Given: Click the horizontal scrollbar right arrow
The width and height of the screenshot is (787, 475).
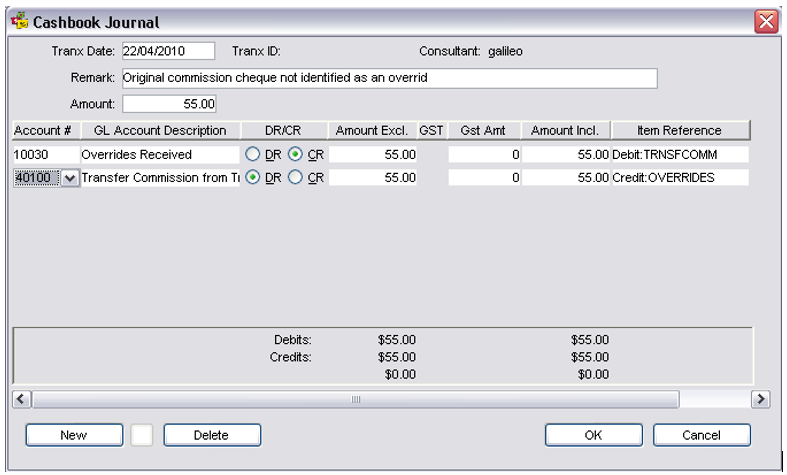Looking at the screenshot, I should (760, 399).
